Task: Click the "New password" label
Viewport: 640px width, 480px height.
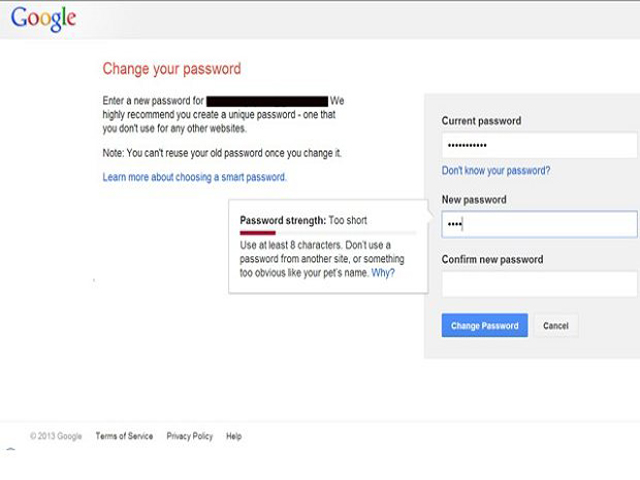Action: coord(474,200)
